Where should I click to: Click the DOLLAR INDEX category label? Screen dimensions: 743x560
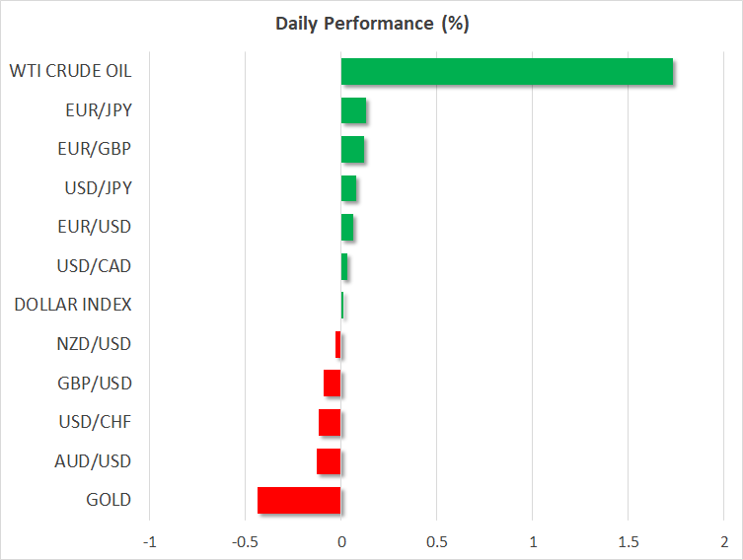73,305
